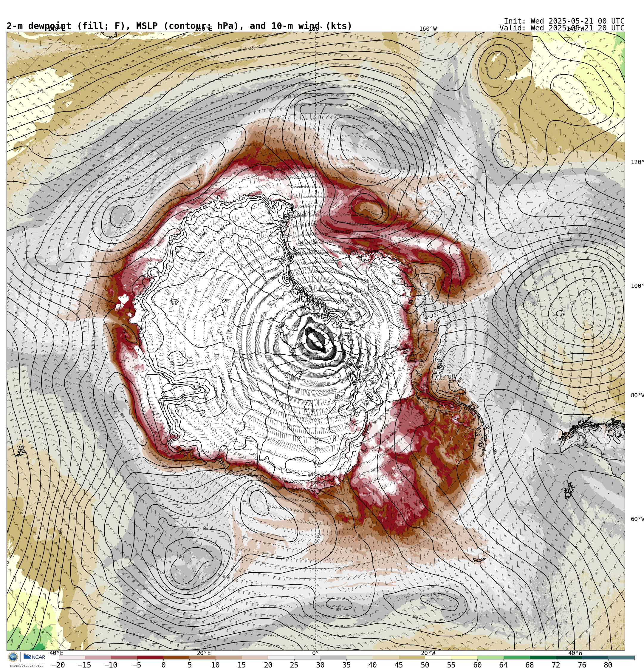Click the 0° longitude label at bottom

pos(315,653)
